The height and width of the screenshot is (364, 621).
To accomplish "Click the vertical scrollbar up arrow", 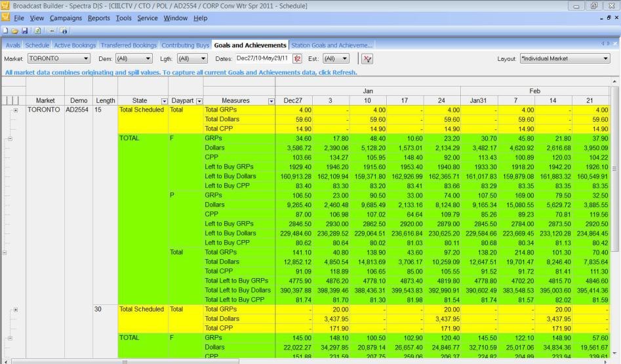I will (x=614, y=81).
